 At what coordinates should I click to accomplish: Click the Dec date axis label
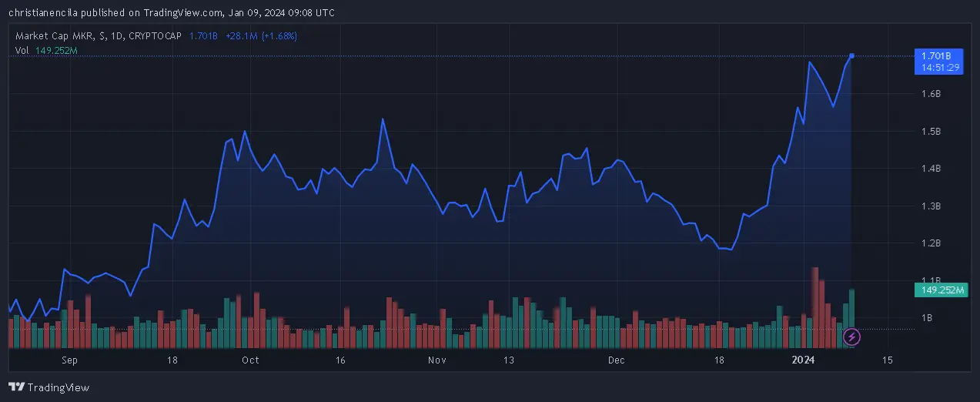[616, 360]
